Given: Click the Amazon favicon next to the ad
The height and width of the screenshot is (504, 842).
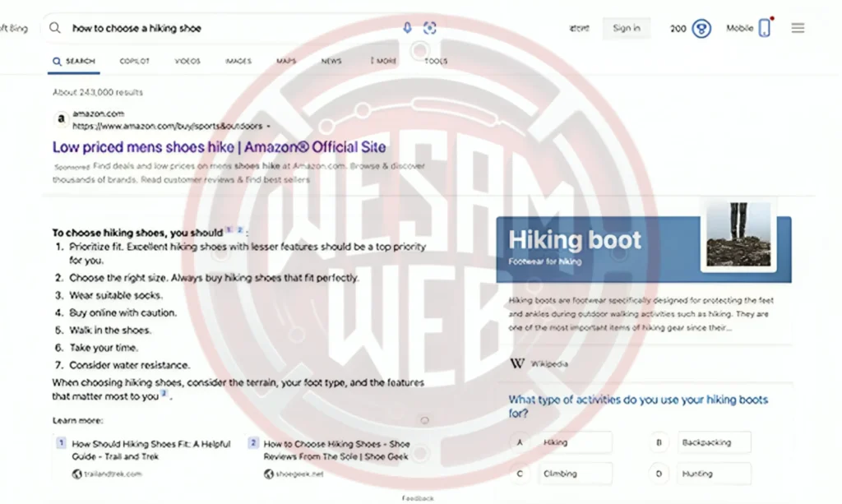Looking at the screenshot, I should click(x=61, y=119).
